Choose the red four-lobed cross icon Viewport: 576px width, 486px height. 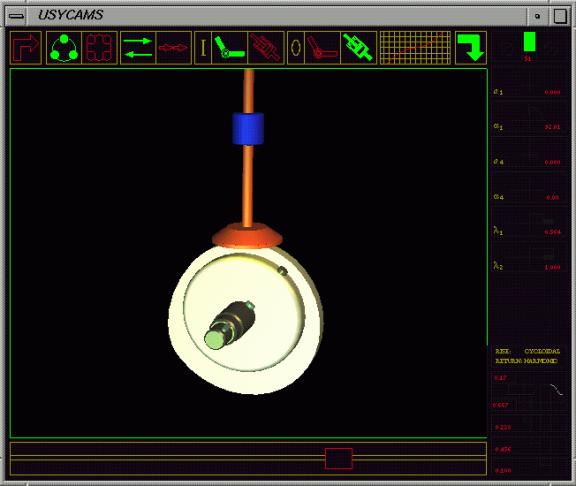point(99,48)
